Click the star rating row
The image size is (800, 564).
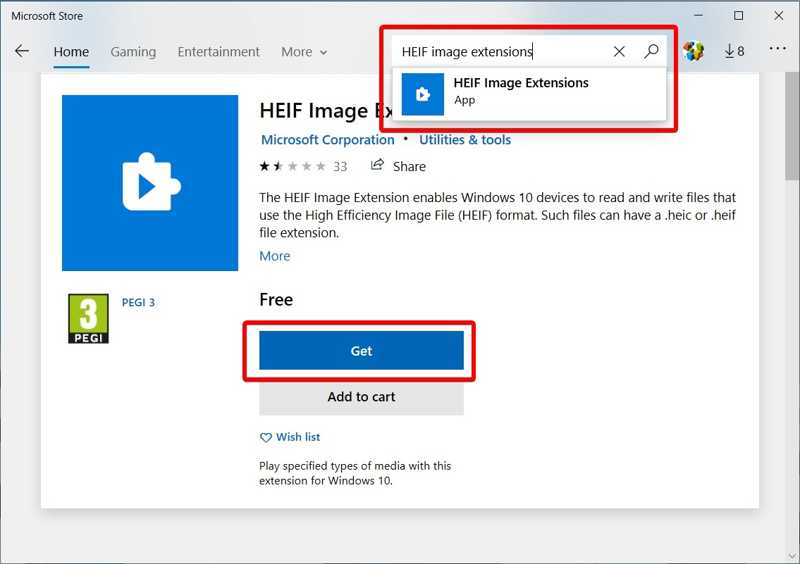point(292,166)
